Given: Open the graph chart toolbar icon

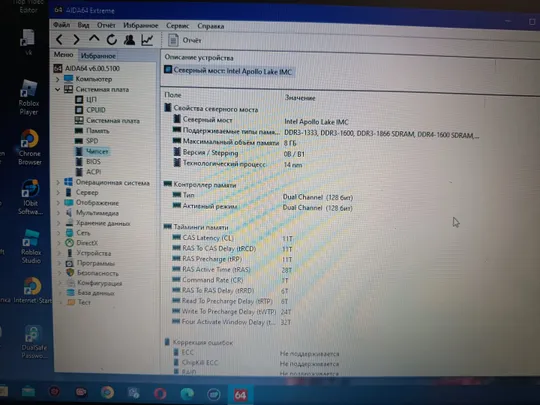Looking at the screenshot, I should pyautogui.click(x=147, y=40).
